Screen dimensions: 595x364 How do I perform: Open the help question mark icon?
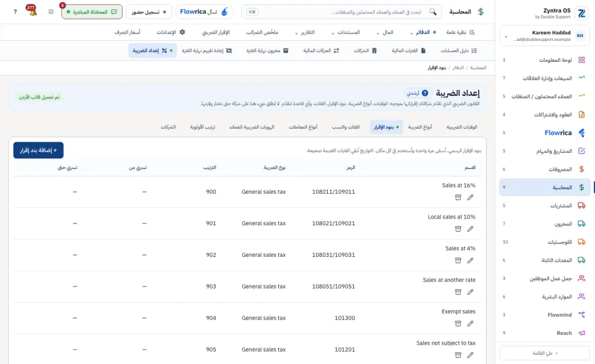[15, 12]
